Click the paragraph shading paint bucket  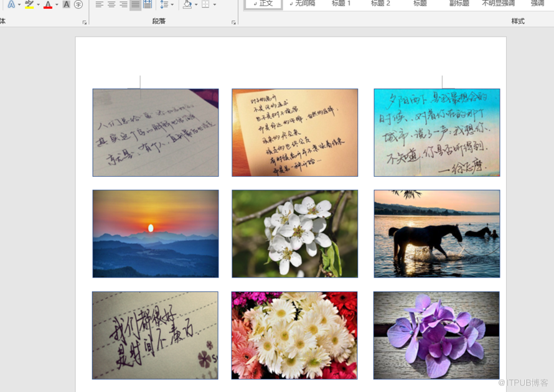coord(187,4)
